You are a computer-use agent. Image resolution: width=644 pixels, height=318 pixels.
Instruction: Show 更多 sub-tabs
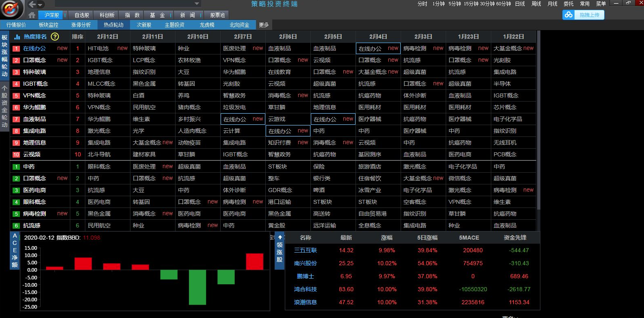(264, 25)
